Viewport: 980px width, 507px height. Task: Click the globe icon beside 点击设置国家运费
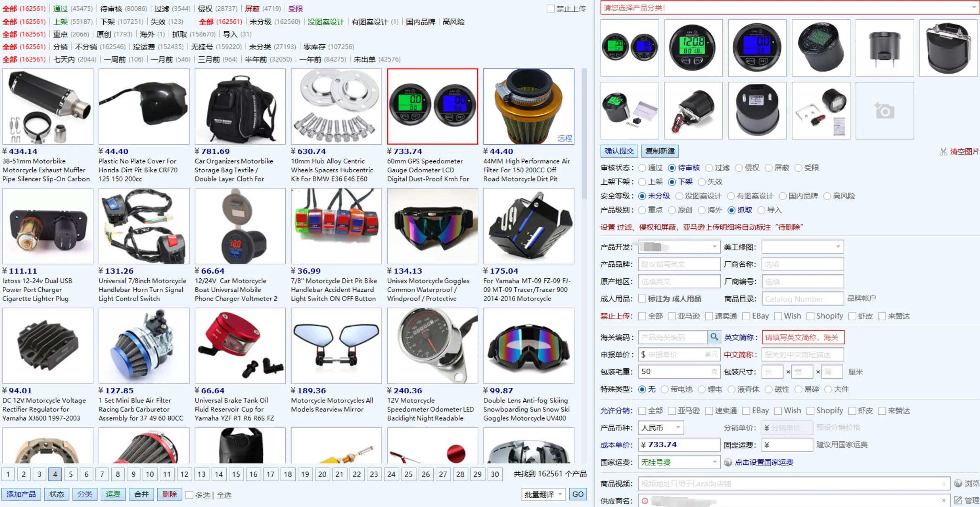tap(728, 462)
